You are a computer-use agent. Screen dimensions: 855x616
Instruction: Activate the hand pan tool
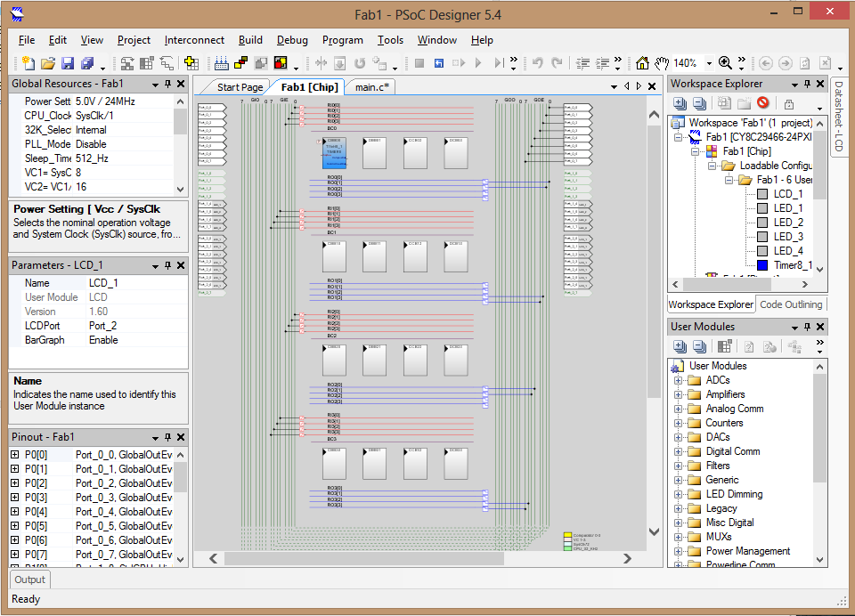click(661, 63)
